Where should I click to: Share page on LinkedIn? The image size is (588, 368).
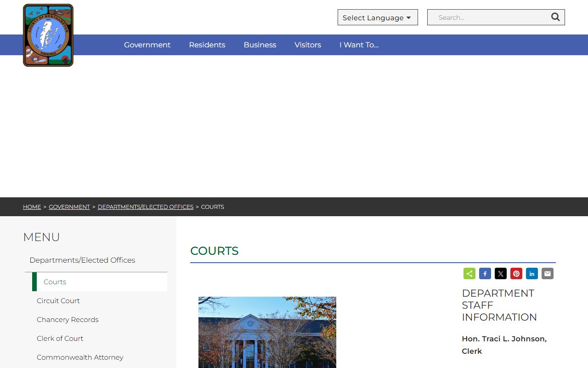click(x=532, y=274)
